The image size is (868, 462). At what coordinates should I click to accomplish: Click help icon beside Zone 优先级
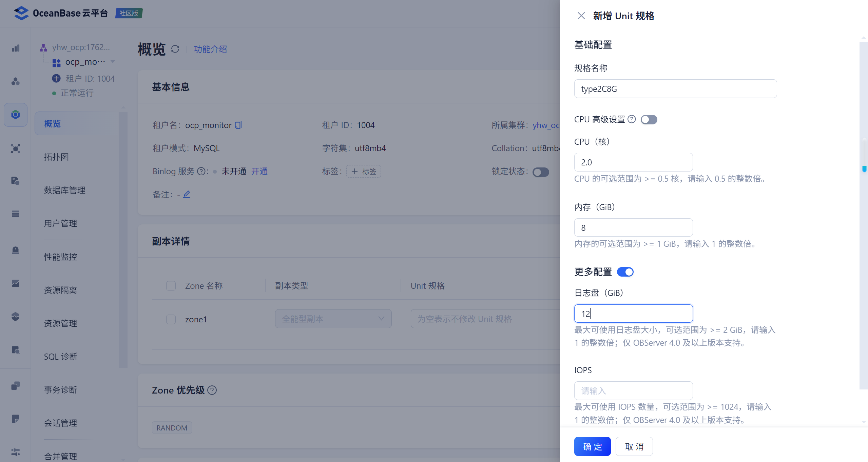click(x=212, y=390)
